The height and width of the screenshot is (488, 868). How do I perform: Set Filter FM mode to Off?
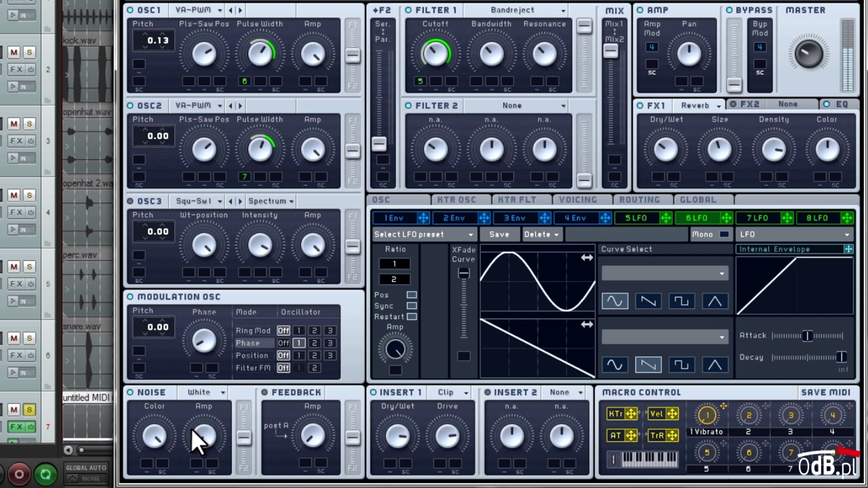(x=284, y=368)
